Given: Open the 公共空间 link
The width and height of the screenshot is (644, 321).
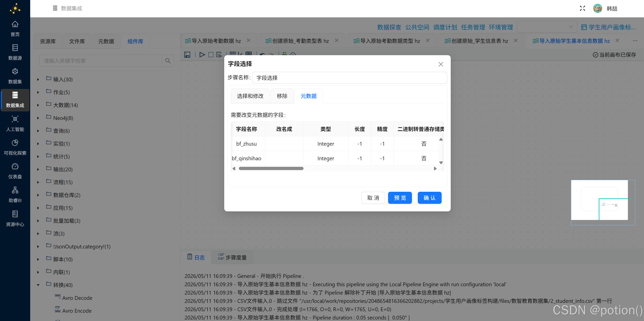Looking at the screenshot, I should 417,27.
